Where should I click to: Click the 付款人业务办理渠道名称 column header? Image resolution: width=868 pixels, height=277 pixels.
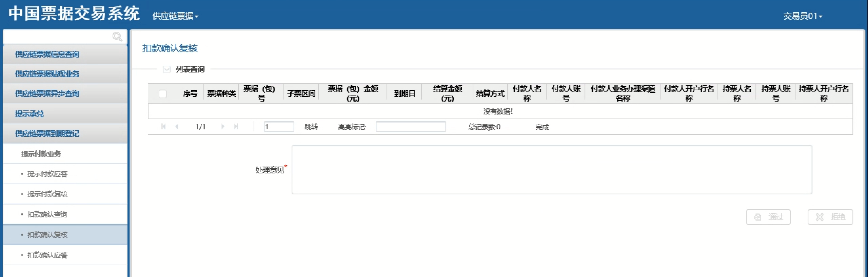(x=623, y=93)
